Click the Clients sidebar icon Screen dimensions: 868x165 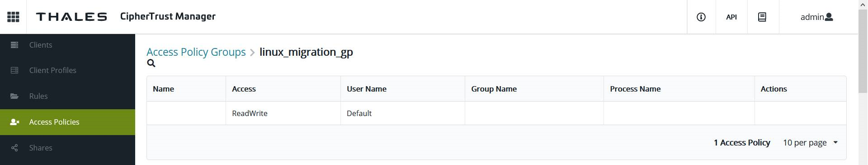(x=14, y=45)
